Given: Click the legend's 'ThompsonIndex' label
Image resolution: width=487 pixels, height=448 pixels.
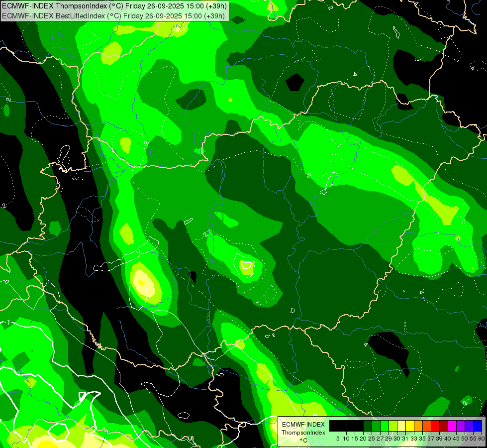Looking at the screenshot, I should point(303,433).
